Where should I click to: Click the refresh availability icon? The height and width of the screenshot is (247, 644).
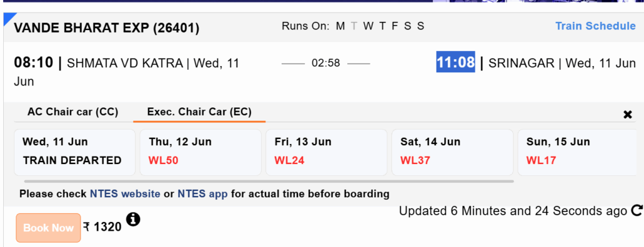pyautogui.click(x=636, y=211)
